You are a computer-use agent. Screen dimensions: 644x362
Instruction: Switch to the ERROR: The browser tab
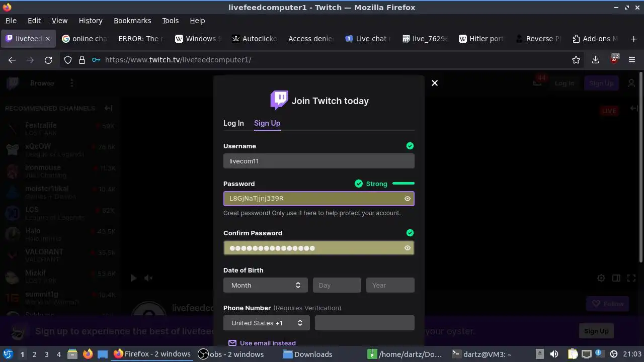[x=140, y=39]
